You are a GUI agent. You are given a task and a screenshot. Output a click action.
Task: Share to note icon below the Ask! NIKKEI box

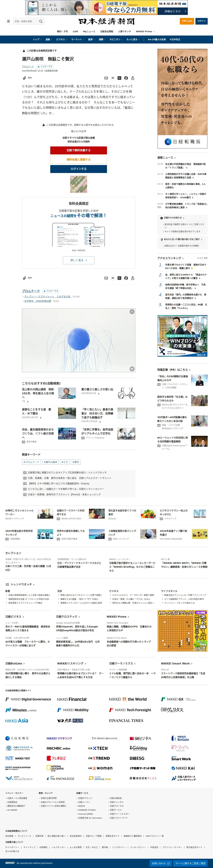(x=113, y=278)
